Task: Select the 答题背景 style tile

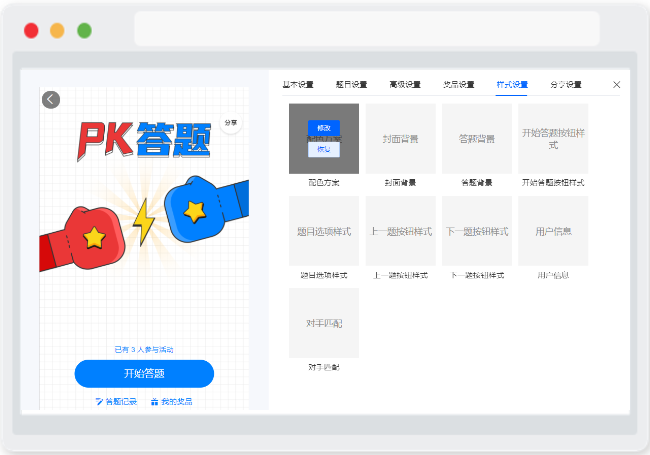Action: 477,139
